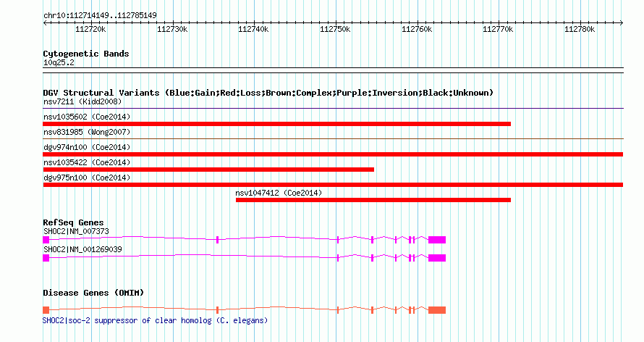Click the nsv831985 (Wong2007) brown variant line
The height and width of the screenshot is (342, 644).
pyautogui.click(x=333, y=139)
